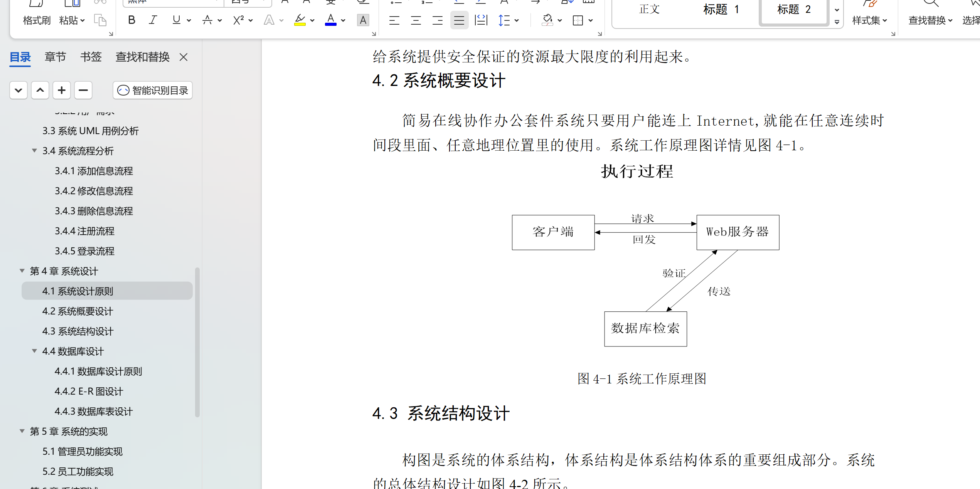
Task: Select the italic formatting icon
Action: click(153, 20)
